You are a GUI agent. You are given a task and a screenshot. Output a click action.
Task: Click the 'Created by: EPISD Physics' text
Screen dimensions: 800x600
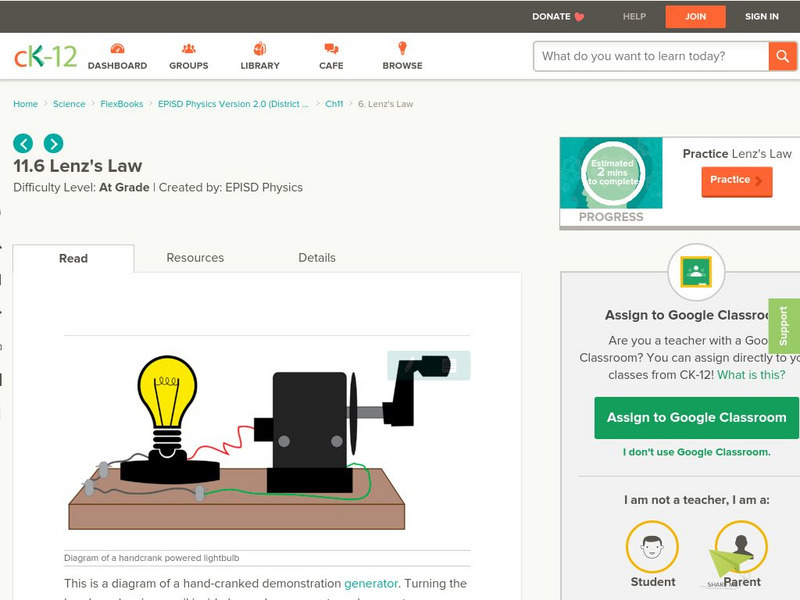point(231,187)
